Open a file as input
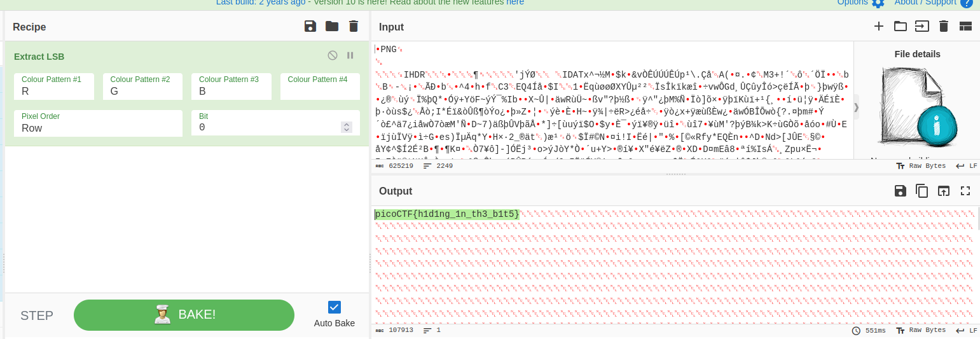Screen dimensions: 980x339 (x=921, y=26)
